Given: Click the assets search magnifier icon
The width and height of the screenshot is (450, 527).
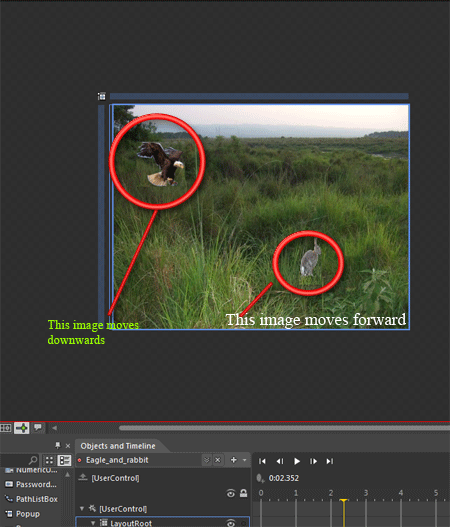Looking at the screenshot, I should (33, 460).
